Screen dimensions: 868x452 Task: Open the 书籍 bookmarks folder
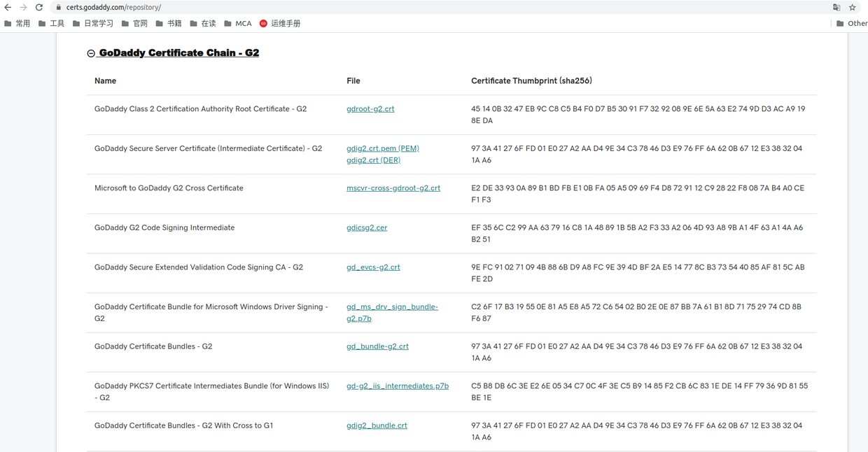(x=169, y=23)
